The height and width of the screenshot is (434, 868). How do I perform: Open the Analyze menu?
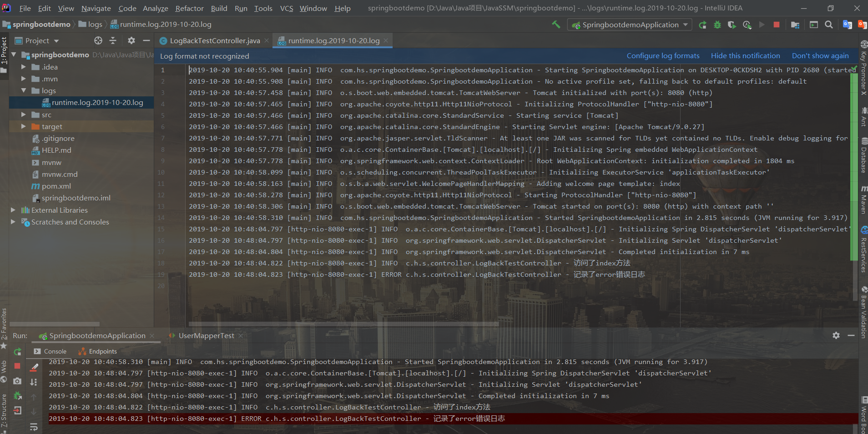[155, 8]
